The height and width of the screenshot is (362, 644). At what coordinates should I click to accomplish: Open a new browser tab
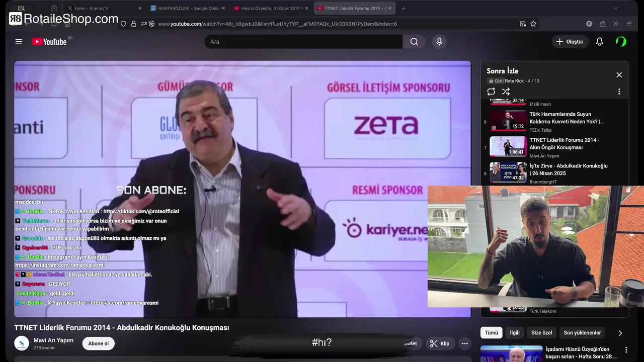tap(404, 8)
